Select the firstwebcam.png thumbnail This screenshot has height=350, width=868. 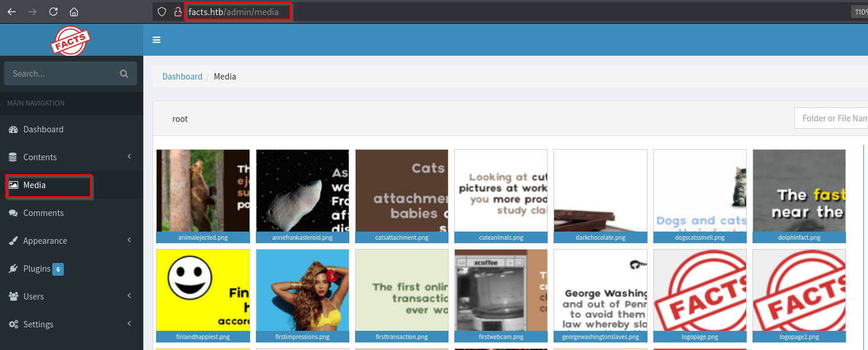(501, 295)
